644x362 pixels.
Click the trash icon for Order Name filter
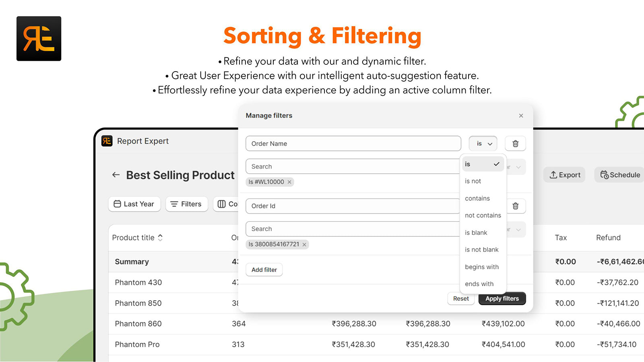click(515, 143)
